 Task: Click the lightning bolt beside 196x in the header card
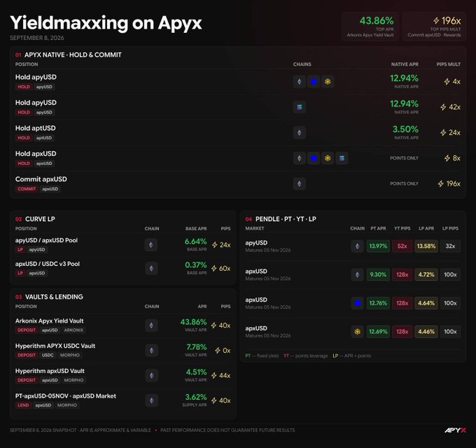[x=436, y=20]
